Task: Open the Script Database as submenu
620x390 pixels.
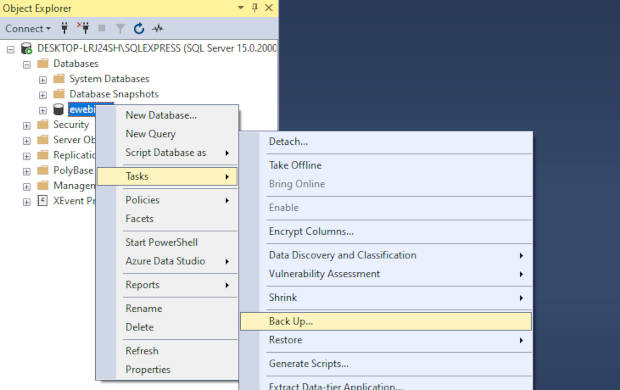Action: point(167,153)
